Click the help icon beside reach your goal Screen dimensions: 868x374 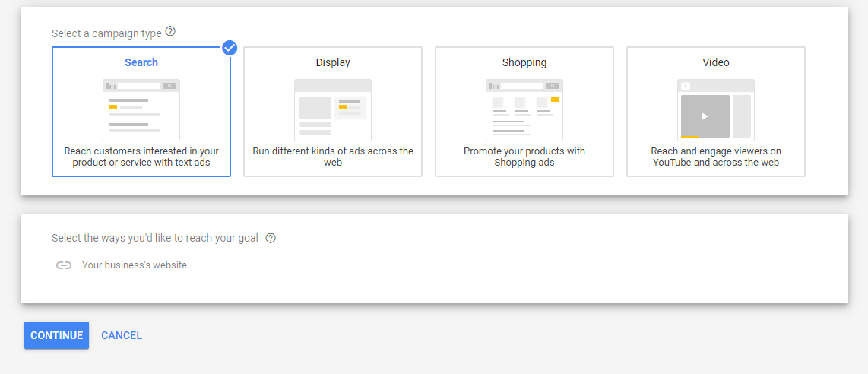(x=271, y=238)
